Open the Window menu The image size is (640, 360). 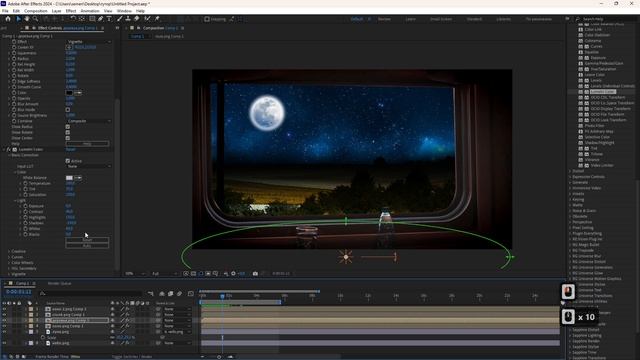tap(124, 11)
